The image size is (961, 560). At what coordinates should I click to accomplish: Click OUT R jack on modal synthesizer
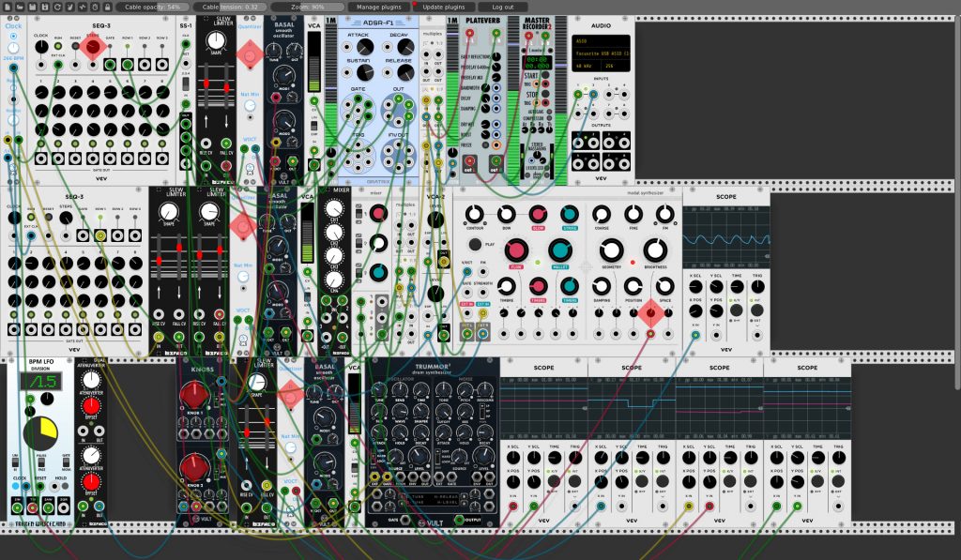[483, 333]
